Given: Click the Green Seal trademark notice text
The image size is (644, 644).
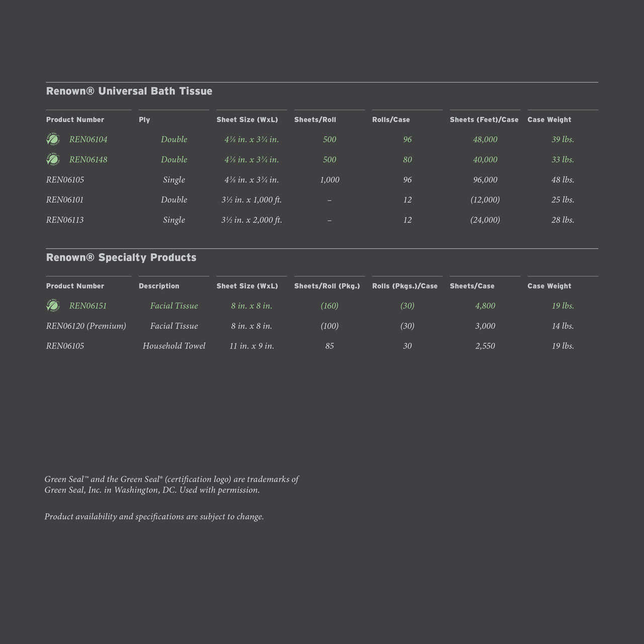Looking at the screenshot, I should (x=172, y=485).
